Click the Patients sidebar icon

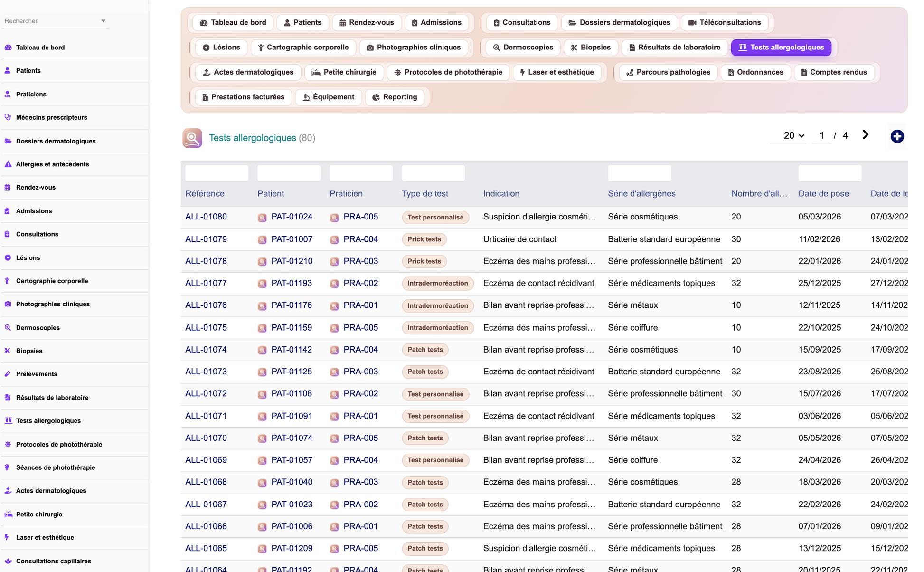point(8,71)
